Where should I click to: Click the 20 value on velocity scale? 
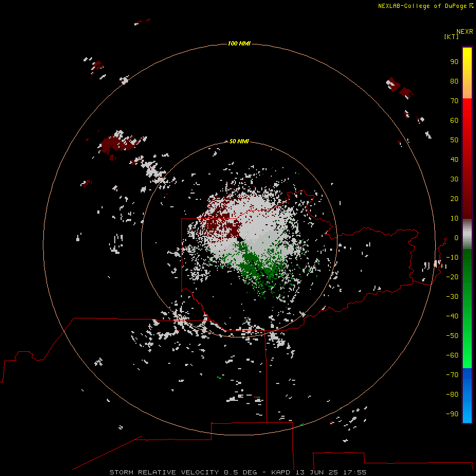click(454, 199)
